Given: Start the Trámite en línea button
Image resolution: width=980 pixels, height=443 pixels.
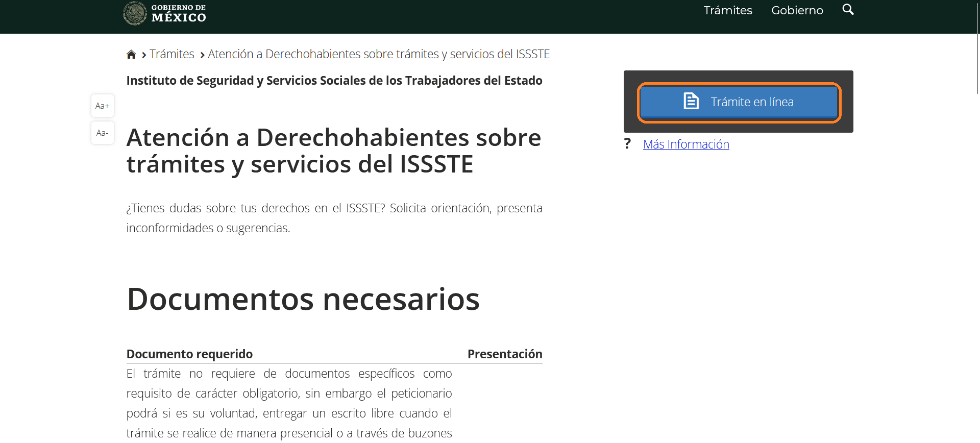Looking at the screenshot, I should pyautogui.click(x=739, y=102).
